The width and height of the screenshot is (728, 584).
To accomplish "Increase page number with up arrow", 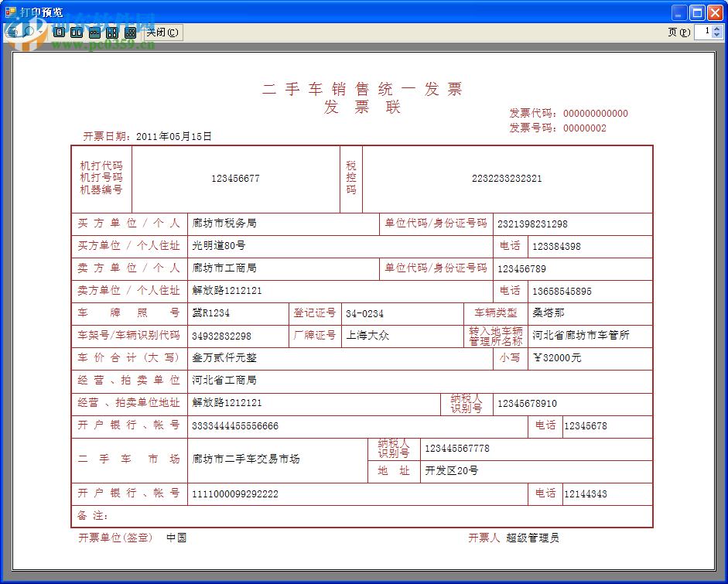I will click(717, 29).
